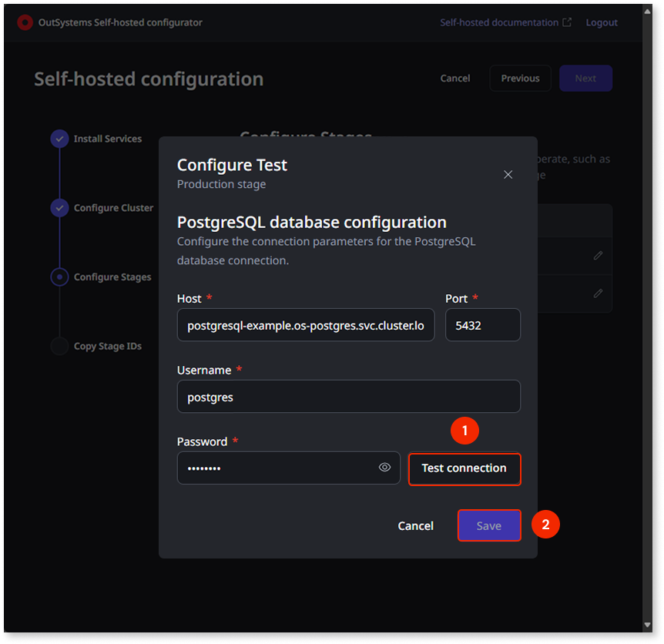The image size is (664, 644).
Task: Focus the Username field containing postgres
Action: [348, 396]
